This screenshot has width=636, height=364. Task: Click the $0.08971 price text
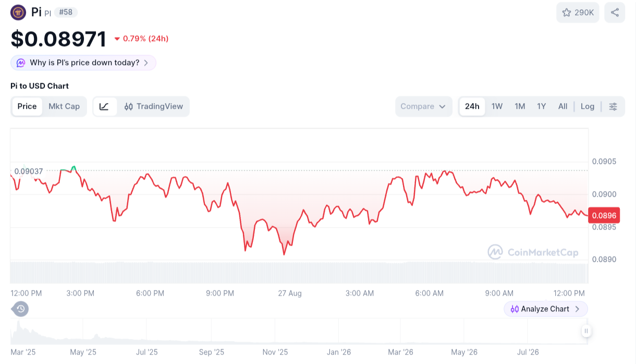tap(58, 39)
